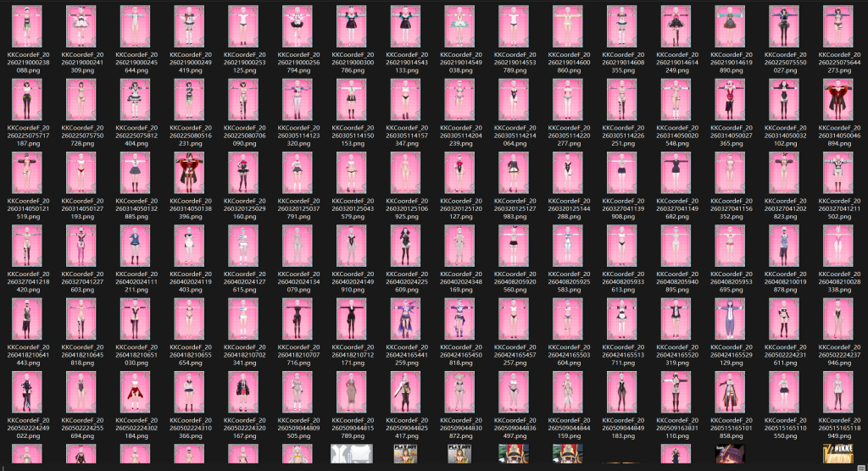Click file name KKCoordeF_20260219000245644.png
Viewport: 868px width, 471px height.
136,63
